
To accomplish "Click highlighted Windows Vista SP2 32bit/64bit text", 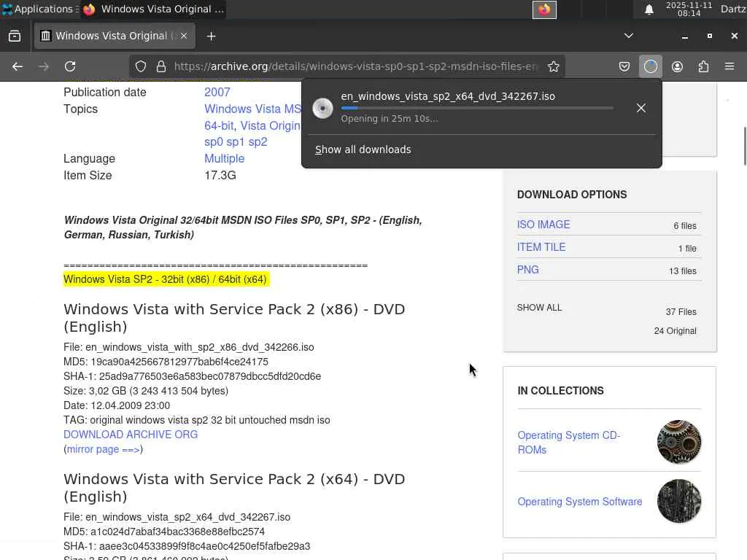I will (166, 279).
